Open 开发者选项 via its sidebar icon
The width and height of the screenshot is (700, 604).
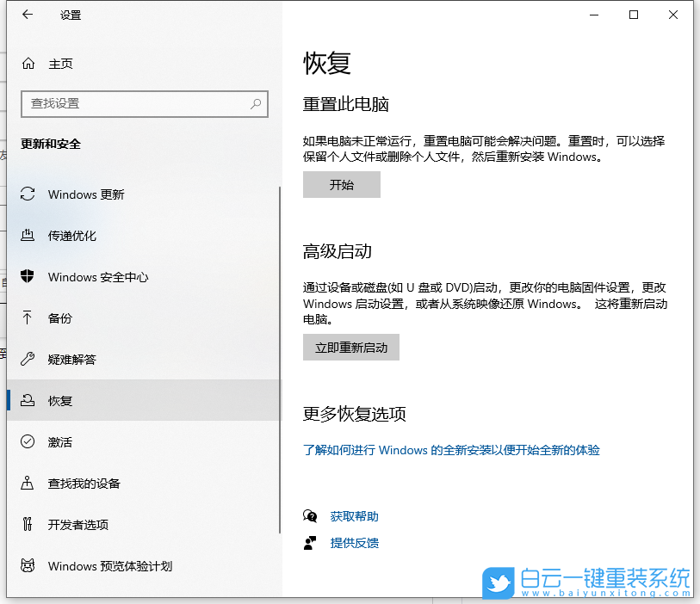pos(26,525)
